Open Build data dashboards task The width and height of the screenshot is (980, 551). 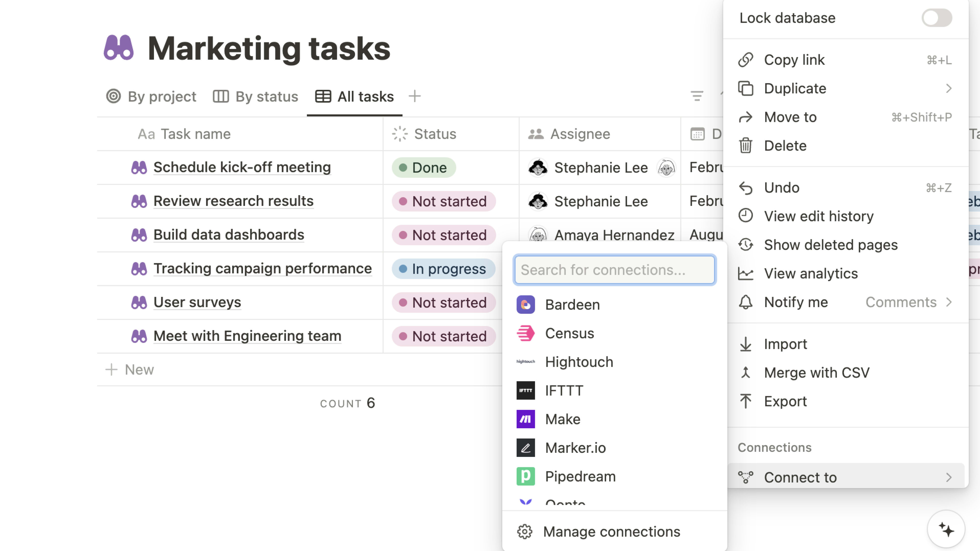point(229,235)
